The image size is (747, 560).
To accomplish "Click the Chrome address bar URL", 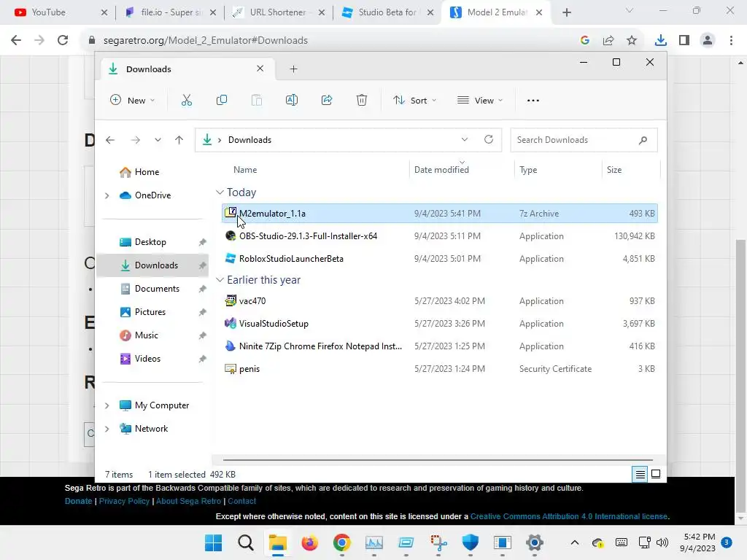I will [205, 41].
